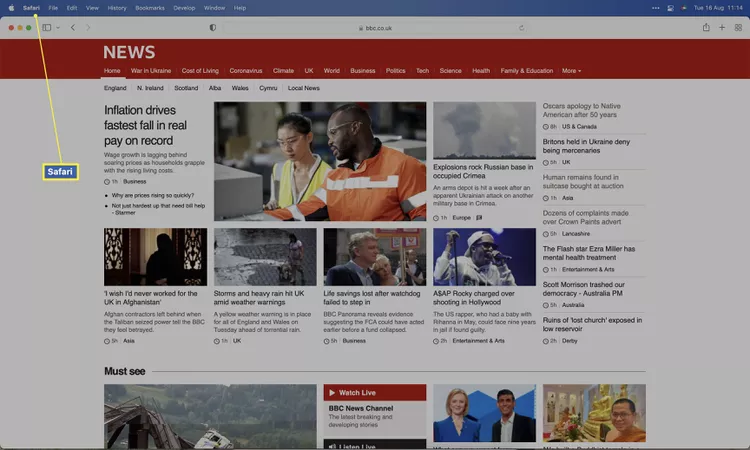Open Storms and heavy rain hit UK story

click(x=259, y=297)
